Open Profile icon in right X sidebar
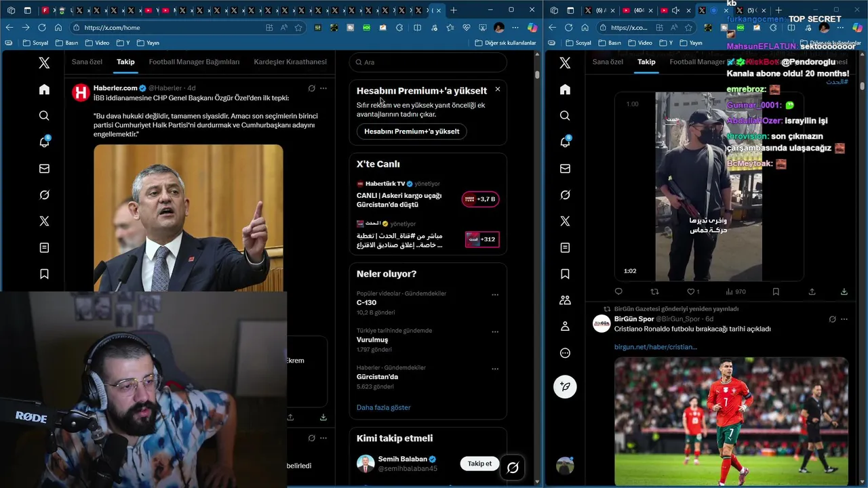This screenshot has height=488, width=868. tap(565, 327)
